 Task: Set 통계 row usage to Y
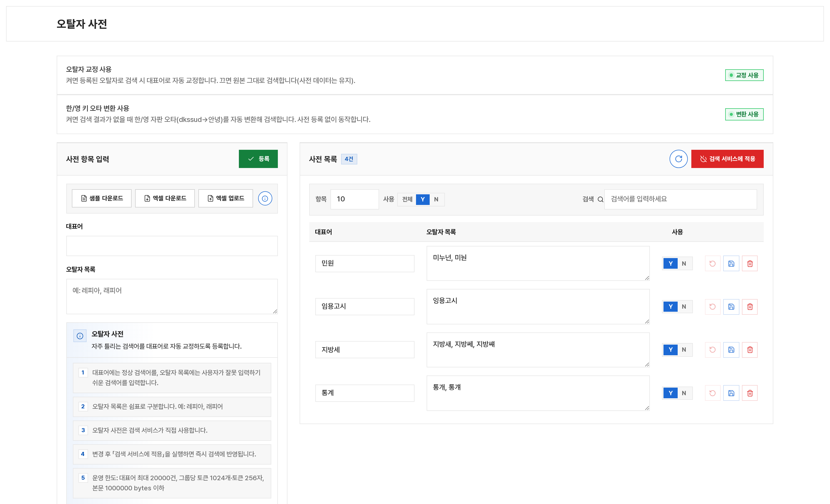[x=670, y=393]
